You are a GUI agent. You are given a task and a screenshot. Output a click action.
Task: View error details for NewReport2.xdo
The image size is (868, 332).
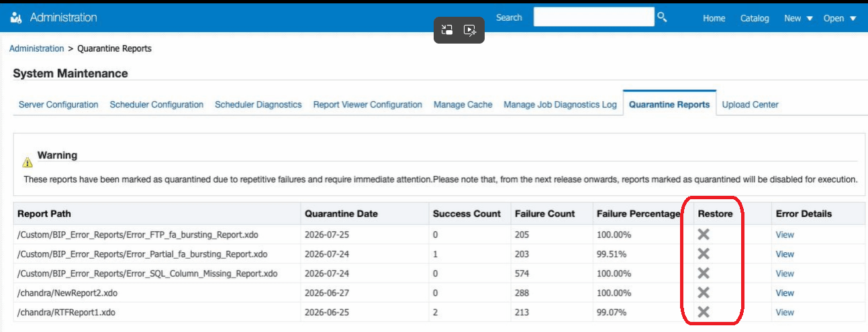pyautogui.click(x=785, y=293)
